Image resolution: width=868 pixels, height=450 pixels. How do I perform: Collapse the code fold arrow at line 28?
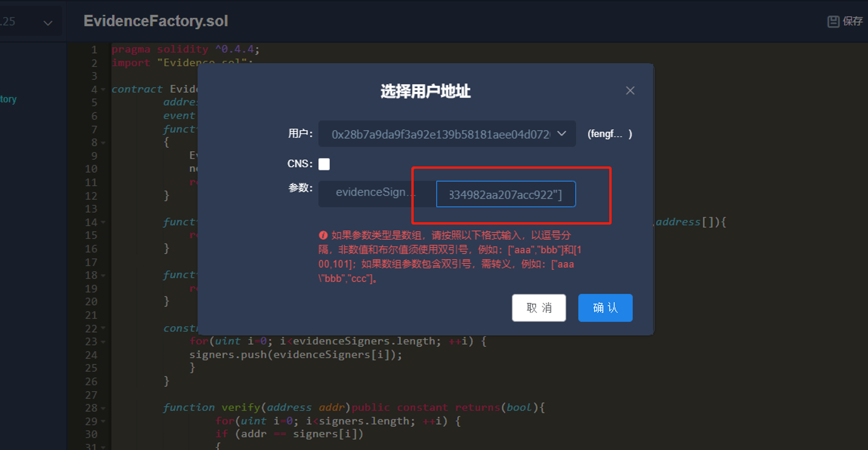coord(103,408)
